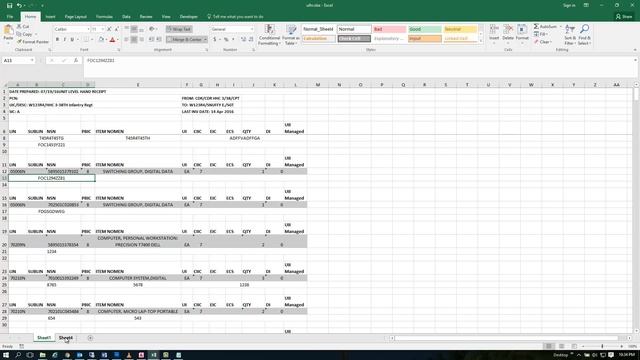The height and width of the screenshot is (360, 640).
Task: Open Format as Table menu
Action: click(291, 35)
